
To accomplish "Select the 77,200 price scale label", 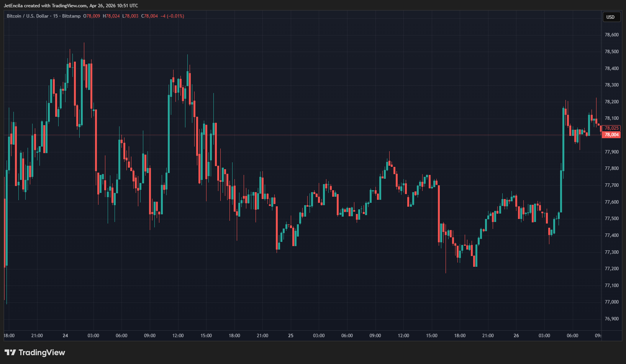I will point(611,269).
